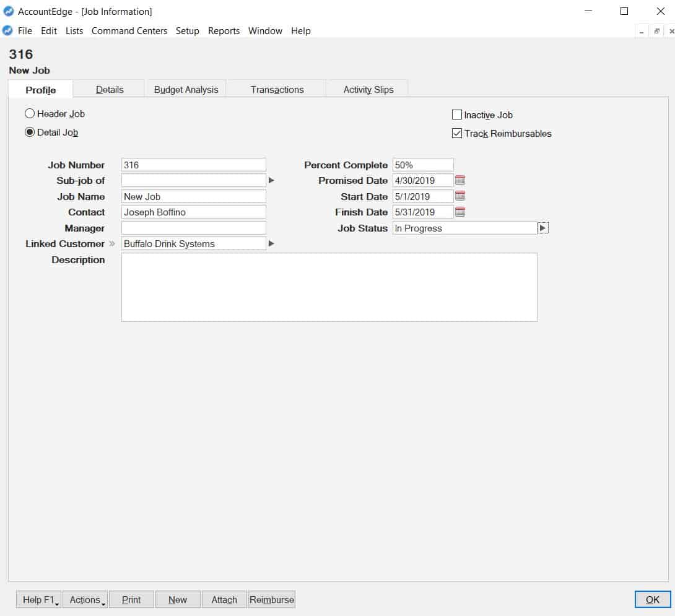Click into the Percent Complete field
The image size is (675, 616).
423,165
